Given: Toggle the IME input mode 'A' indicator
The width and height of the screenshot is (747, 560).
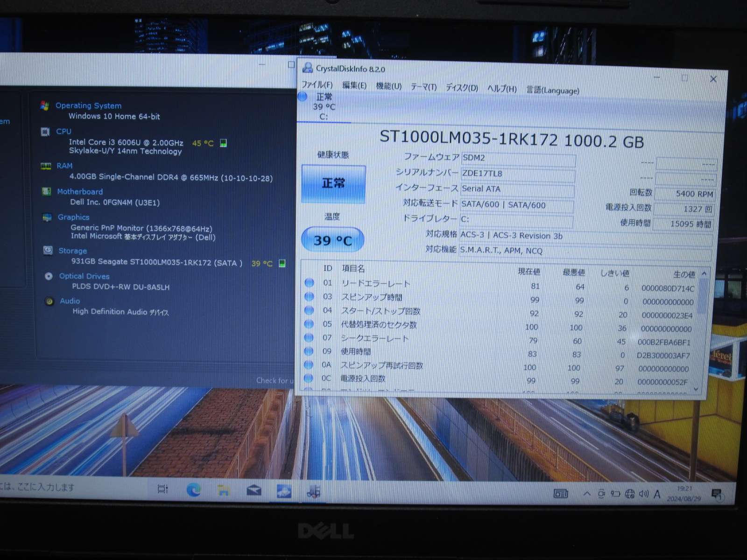Looking at the screenshot, I should [x=656, y=493].
